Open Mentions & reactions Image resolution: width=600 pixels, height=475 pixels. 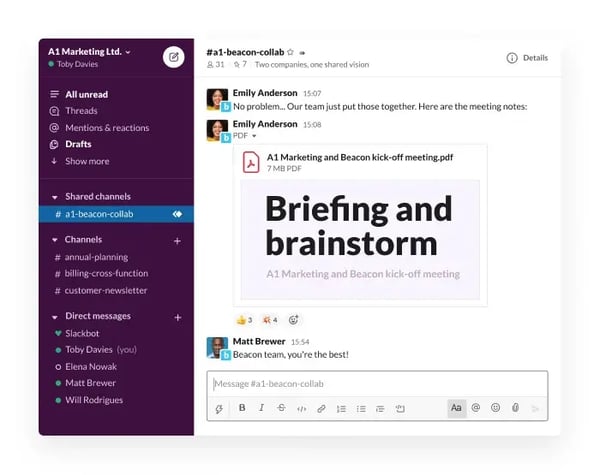tap(106, 128)
